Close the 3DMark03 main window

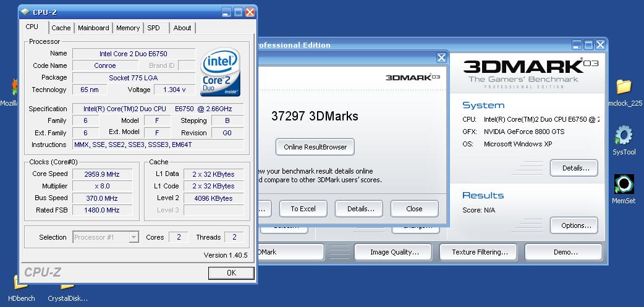pos(600,44)
